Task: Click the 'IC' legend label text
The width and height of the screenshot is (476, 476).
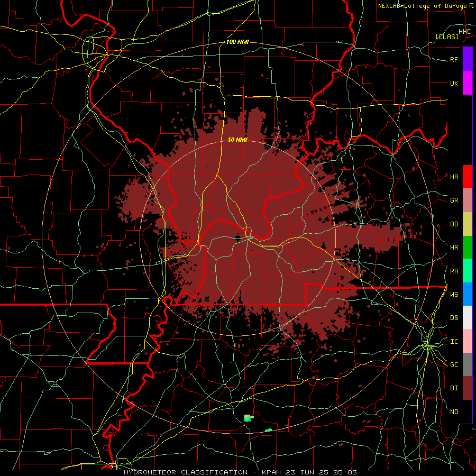Action: click(x=454, y=342)
